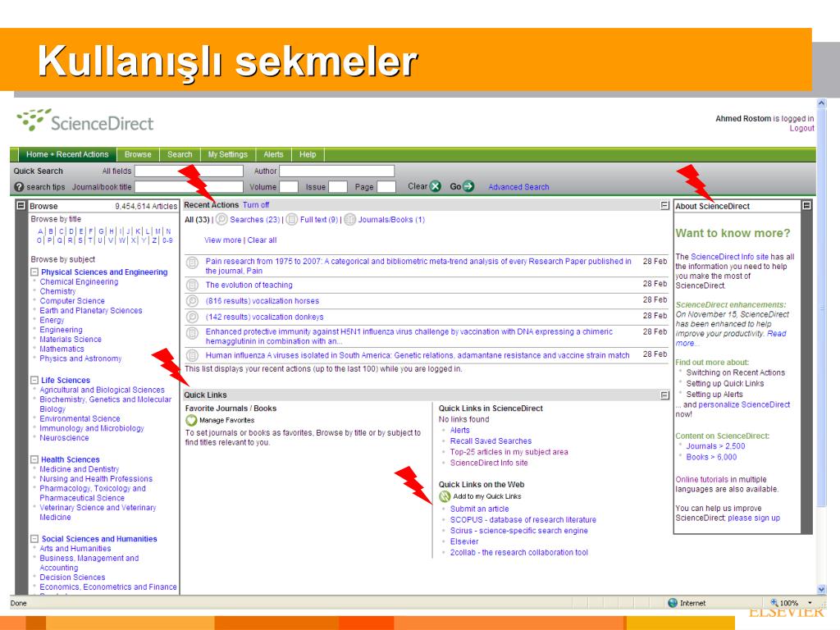The width and height of the screenshot is (840, 630).
Task: Click the Page input box
Action: click(386, 187)
